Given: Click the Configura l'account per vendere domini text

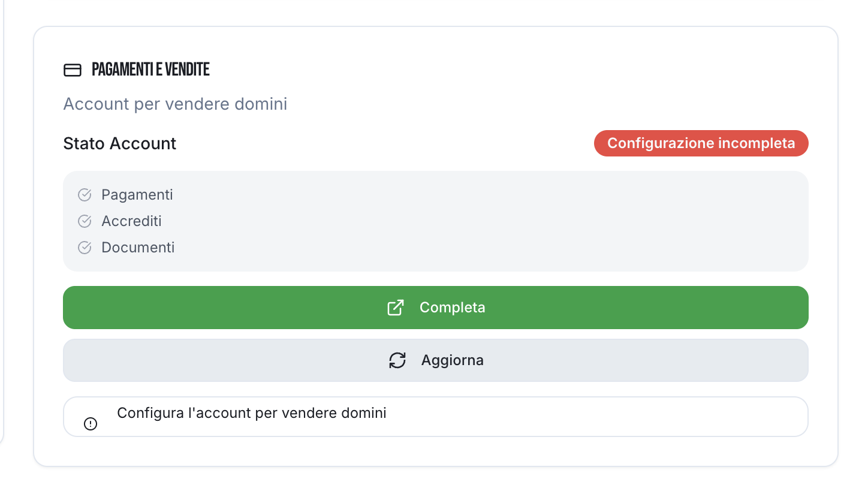Looking at the screenshot, I should point(252,413).
